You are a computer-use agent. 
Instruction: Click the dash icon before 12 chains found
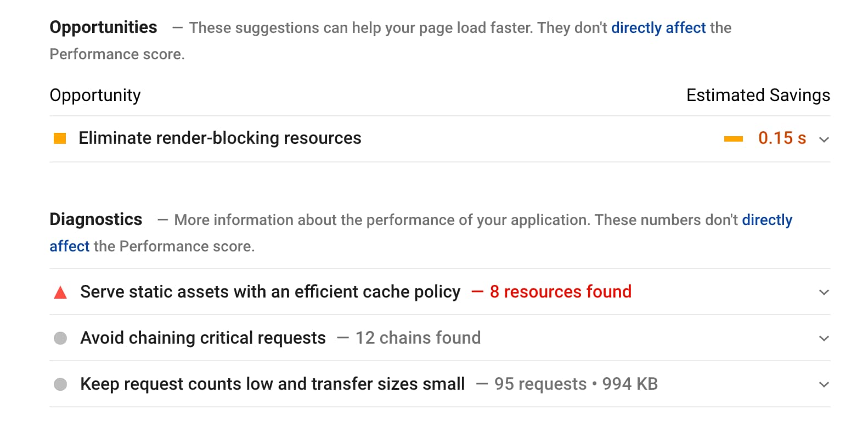tap(342, 338)
